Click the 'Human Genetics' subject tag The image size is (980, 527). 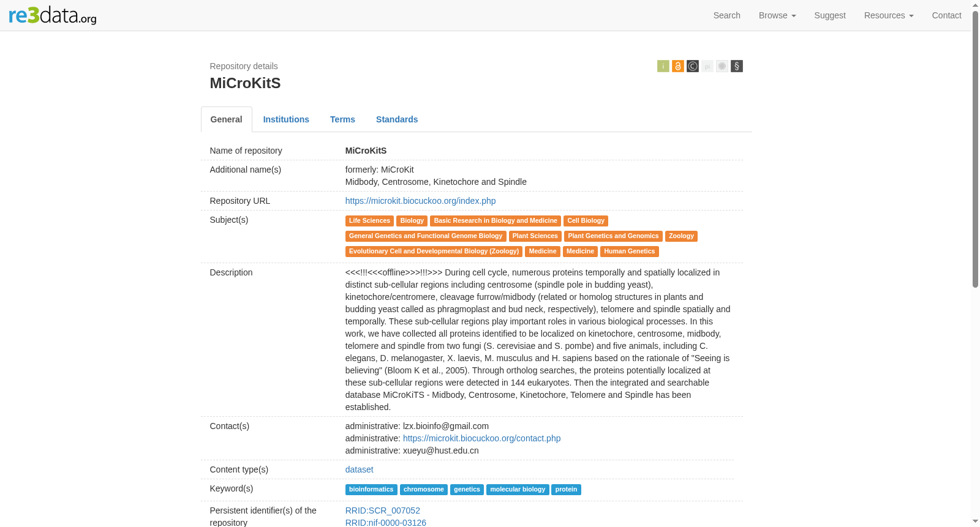click(630, 252)
